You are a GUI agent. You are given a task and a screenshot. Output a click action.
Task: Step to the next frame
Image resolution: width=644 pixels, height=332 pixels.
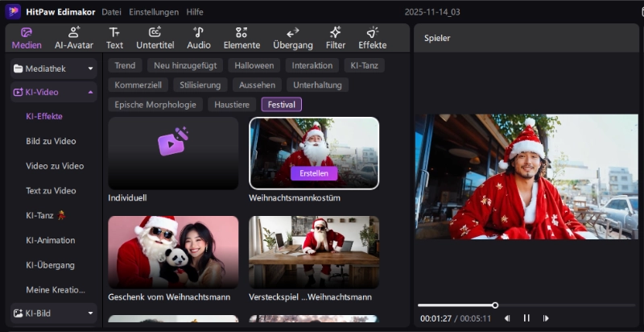click(x=546, y=318)
